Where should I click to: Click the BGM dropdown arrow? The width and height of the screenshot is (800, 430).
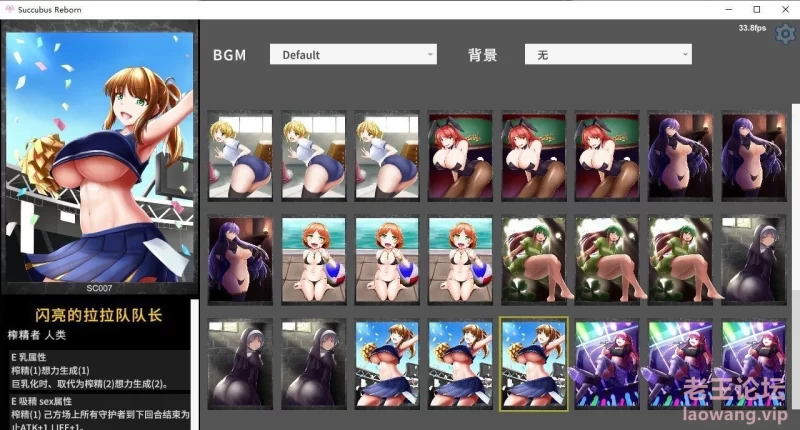coord(430,54)
